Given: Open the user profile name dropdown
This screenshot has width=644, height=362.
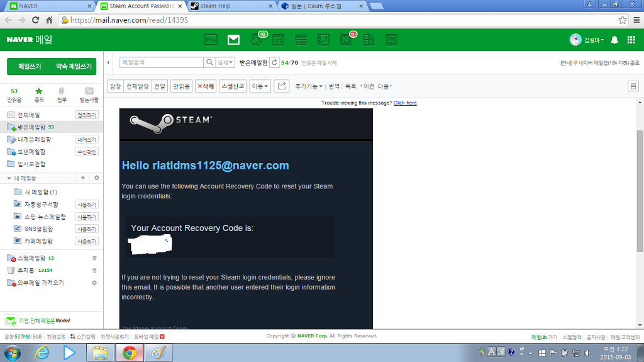Looking at the screenshot, I should (594, 40).
